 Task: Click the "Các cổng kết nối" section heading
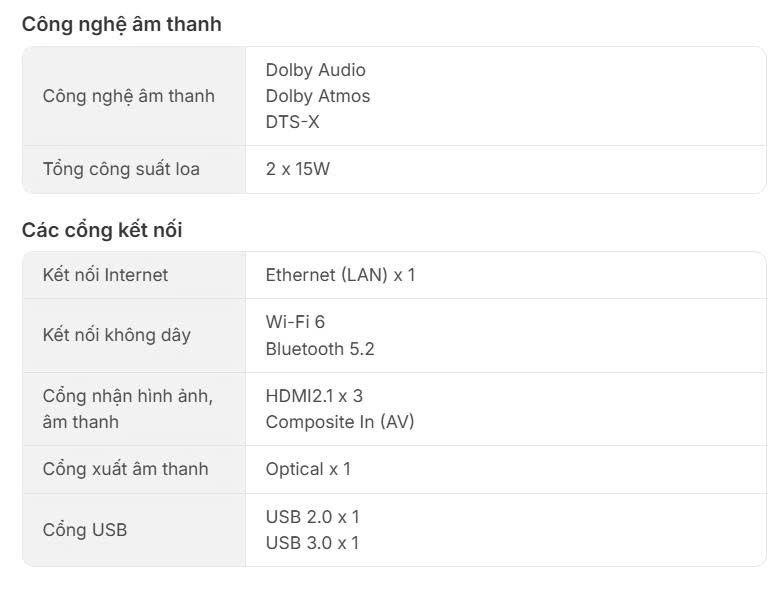102,230
